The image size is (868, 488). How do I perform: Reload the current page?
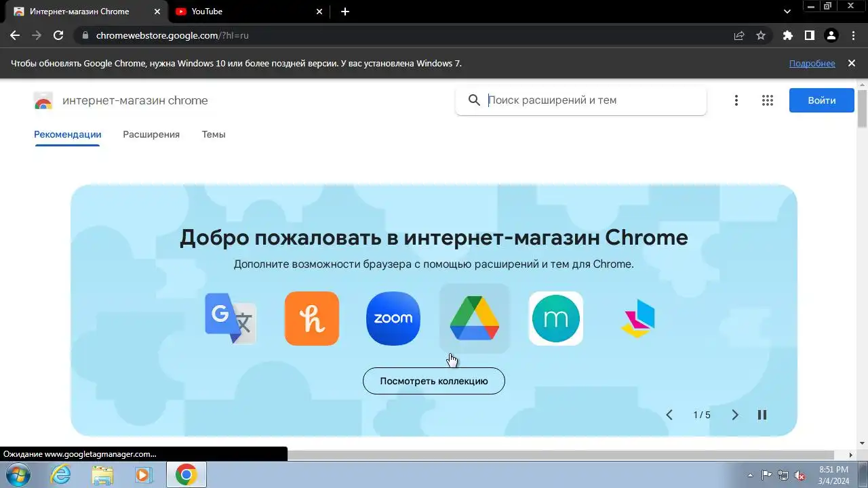pos(58,35)
